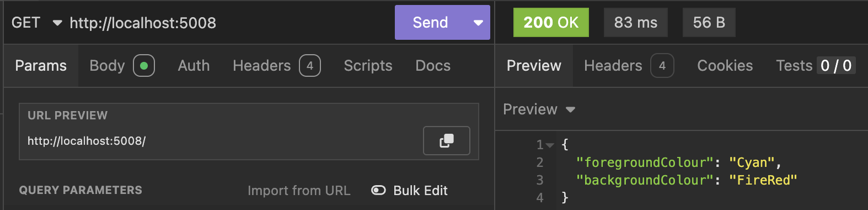Send the request
Viewport: 868px width, 210px height.
(x=430, y=23)
